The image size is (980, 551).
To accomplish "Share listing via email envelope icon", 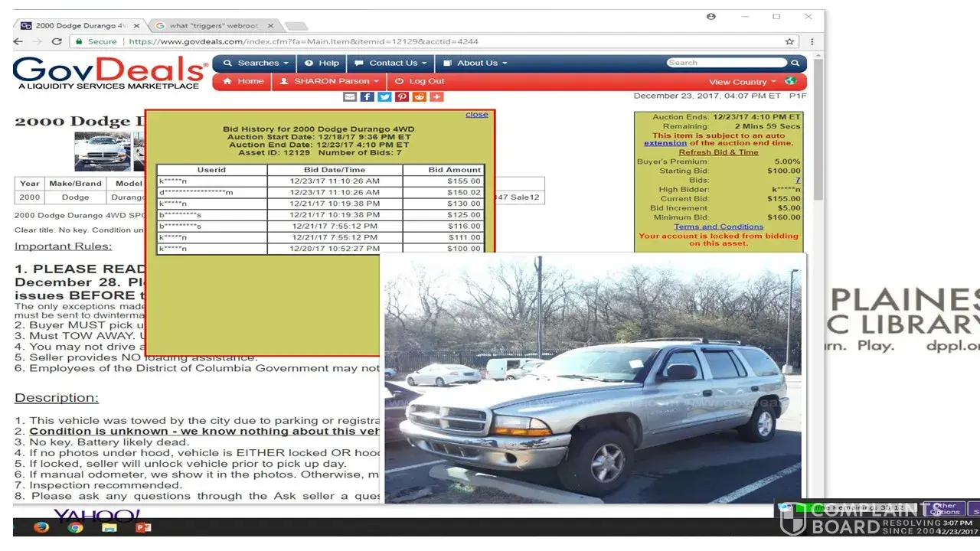I will click(x=350, y=96).
